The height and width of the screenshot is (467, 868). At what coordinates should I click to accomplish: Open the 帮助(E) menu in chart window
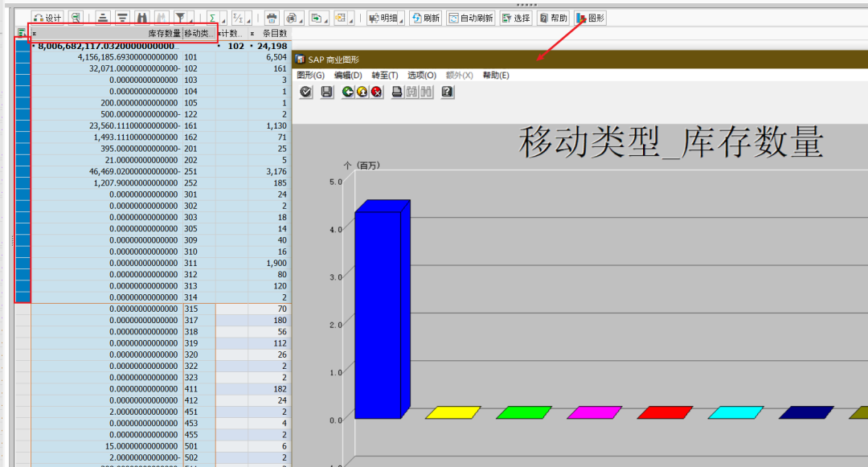pyautogui.click(x=495, y=76)
